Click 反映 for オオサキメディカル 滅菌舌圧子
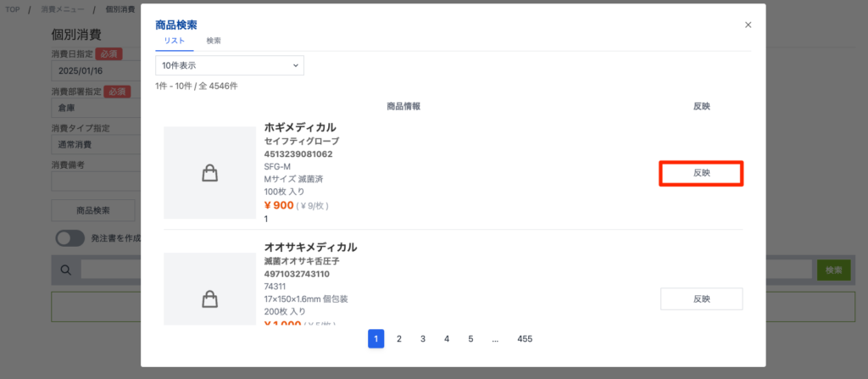Viewport: 868px width, 379px height. tap(701, 299)
